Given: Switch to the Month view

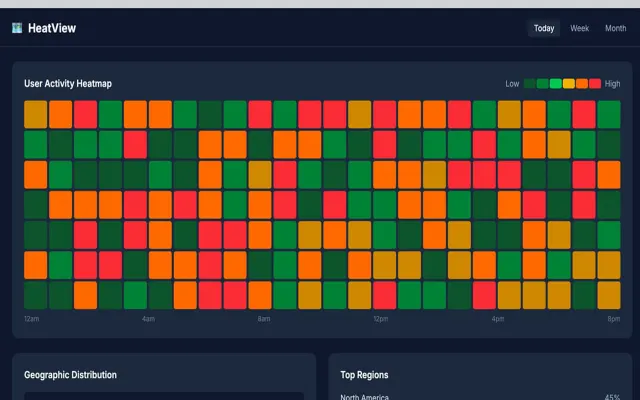Looking at the screenshot, I should tap(616, 28).
